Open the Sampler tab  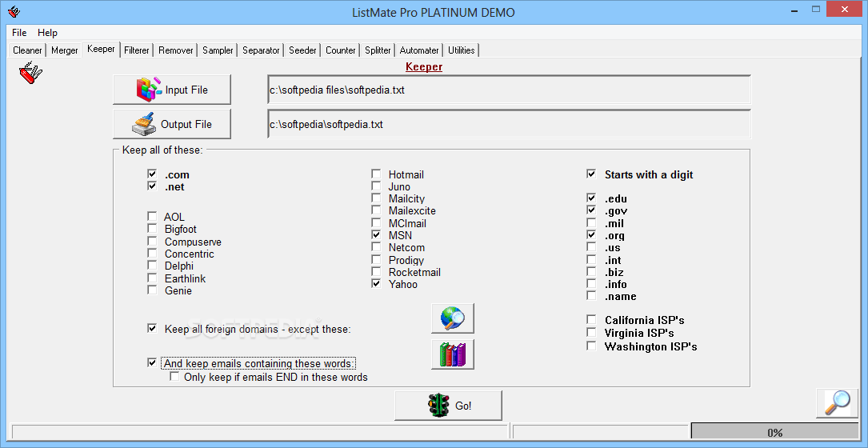point(218,50)
